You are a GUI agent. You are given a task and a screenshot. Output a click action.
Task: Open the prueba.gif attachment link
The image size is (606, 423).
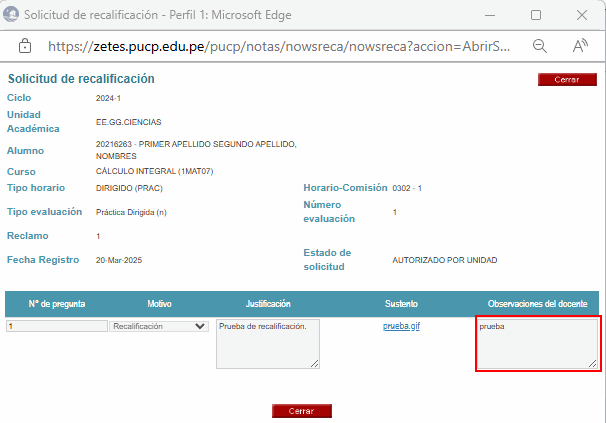tap(401, 326)
